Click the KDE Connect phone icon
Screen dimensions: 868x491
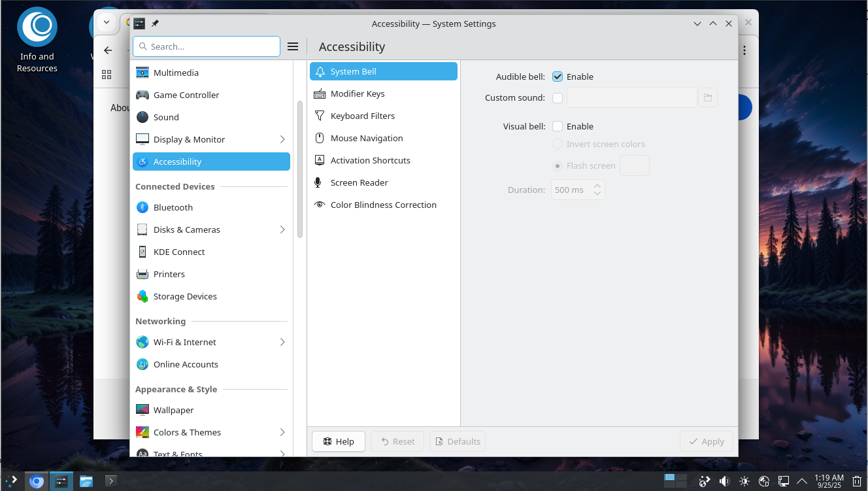142,252
